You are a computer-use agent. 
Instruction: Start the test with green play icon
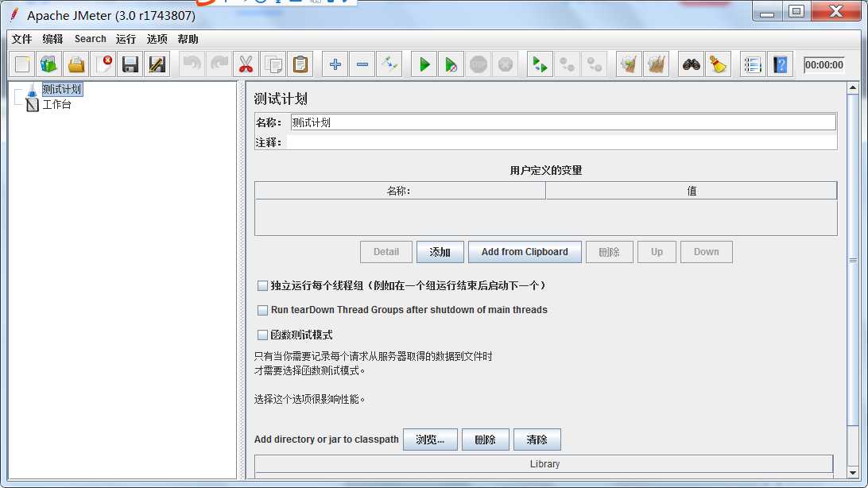(x=424, y=64)
